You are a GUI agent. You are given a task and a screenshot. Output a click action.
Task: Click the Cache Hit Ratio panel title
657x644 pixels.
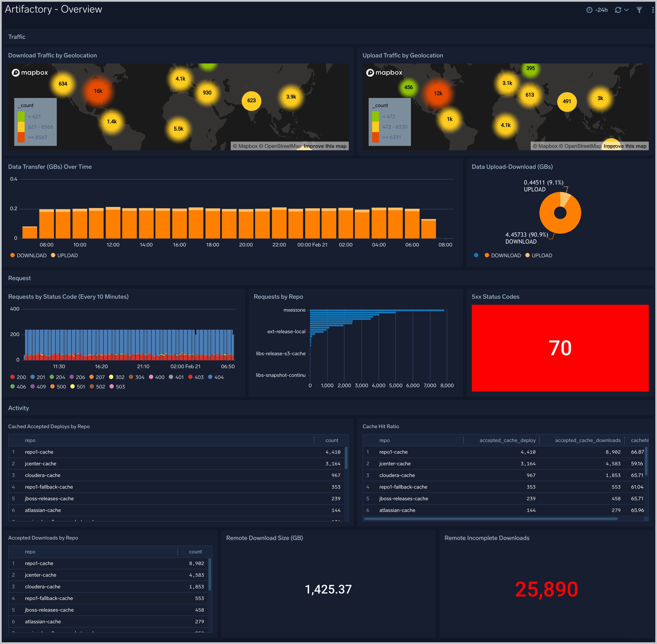coord(381,426)
